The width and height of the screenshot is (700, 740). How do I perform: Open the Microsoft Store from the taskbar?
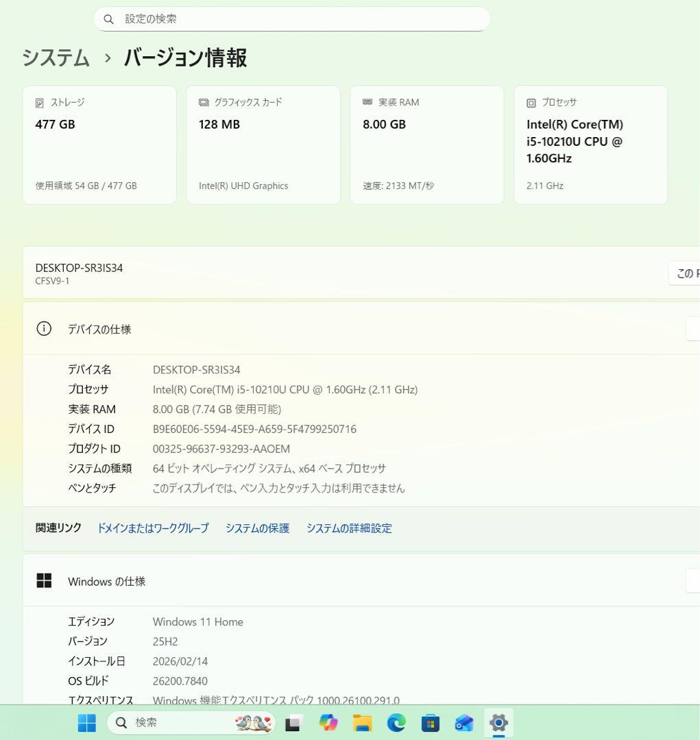tap(431, 723)
